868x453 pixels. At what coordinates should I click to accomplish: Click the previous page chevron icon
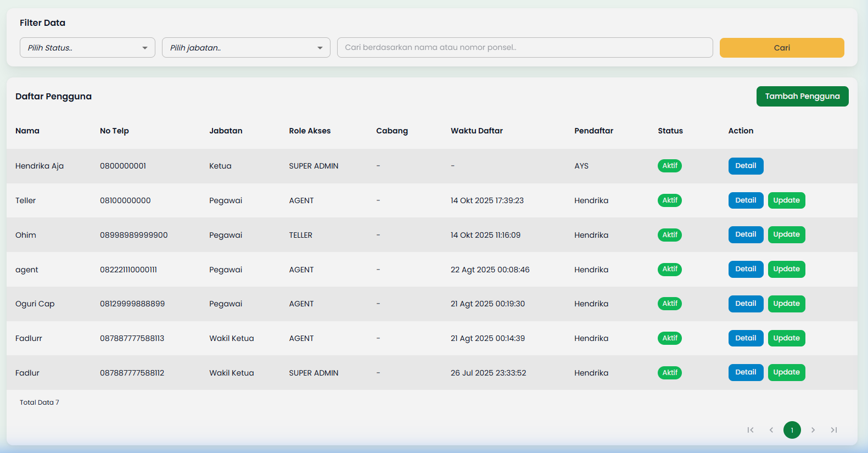[771, 430]
